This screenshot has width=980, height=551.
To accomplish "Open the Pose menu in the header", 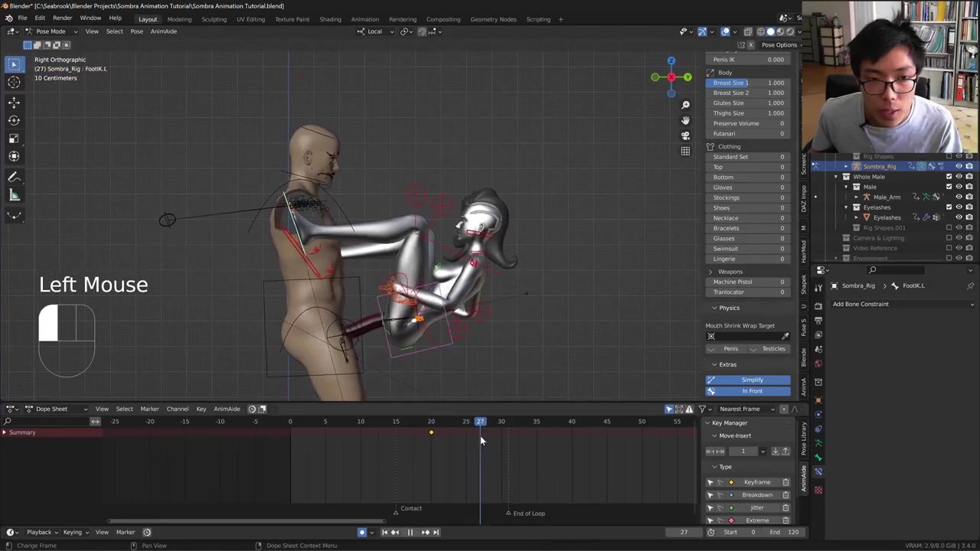I will point(136,31).
